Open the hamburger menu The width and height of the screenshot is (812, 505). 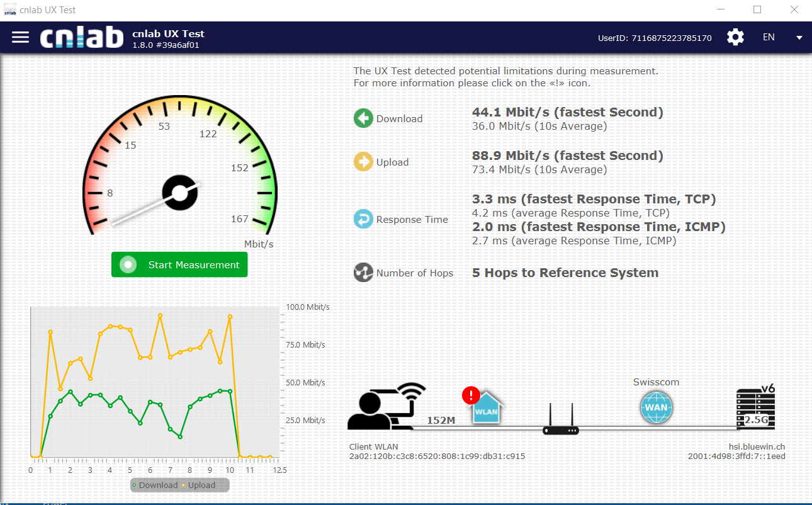(x=21, y=37)
